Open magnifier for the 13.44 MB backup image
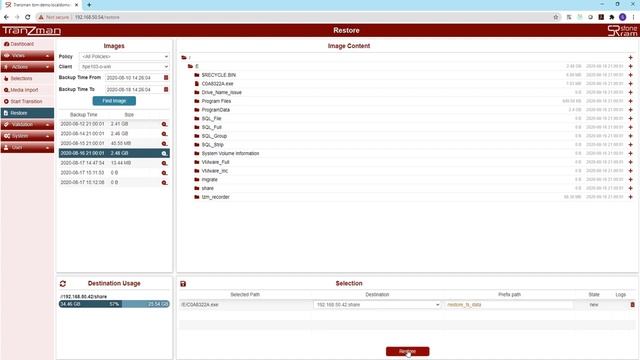Screen dimensions: 640x360 pyautogui.click(x=164, y=163)
